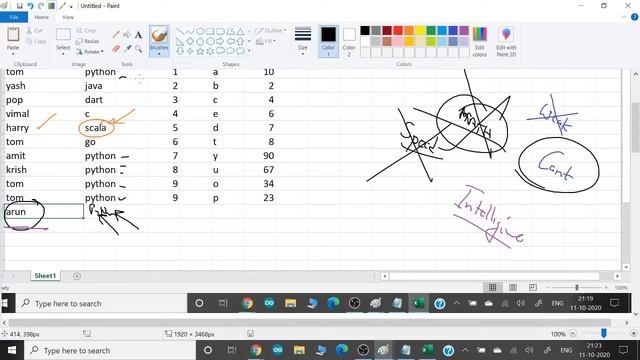The width and height of the screenshot is (640, 360).
Task: Choose the Diamond shape
Action: tap(190, 41)
